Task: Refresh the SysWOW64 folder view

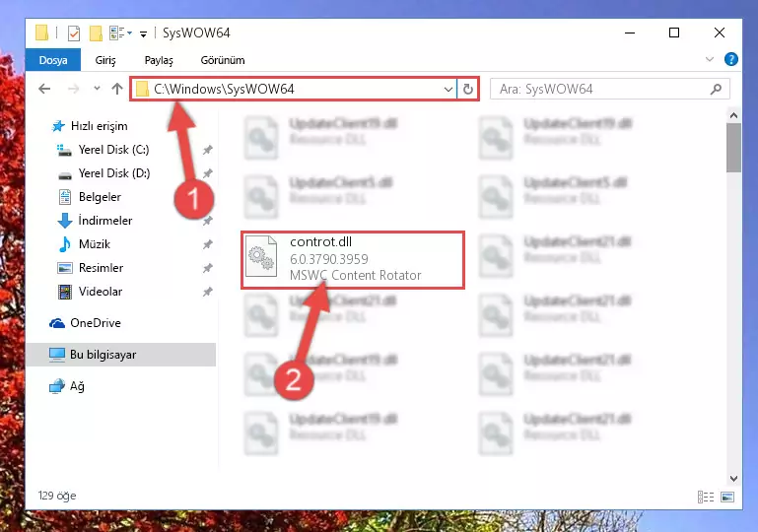Action: [468, 89]
